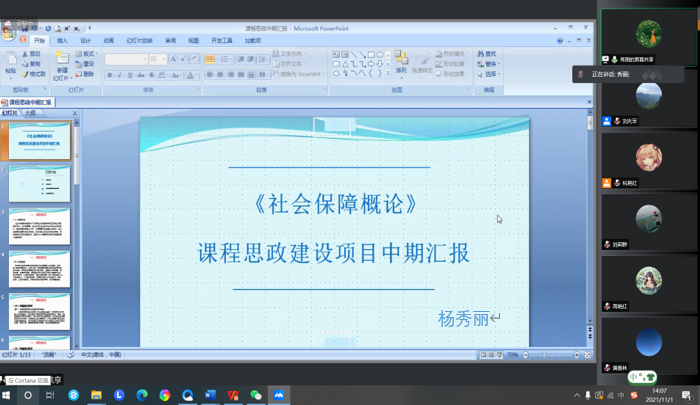This screenshot has width=700, height=405.
Task: Click the Arrange icon in drawing group
Action: (400, 61)
